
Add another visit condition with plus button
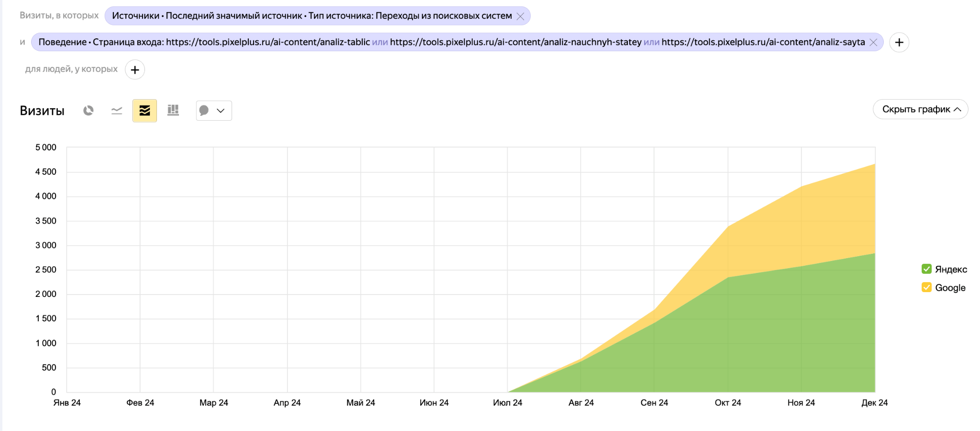(899, 43)
